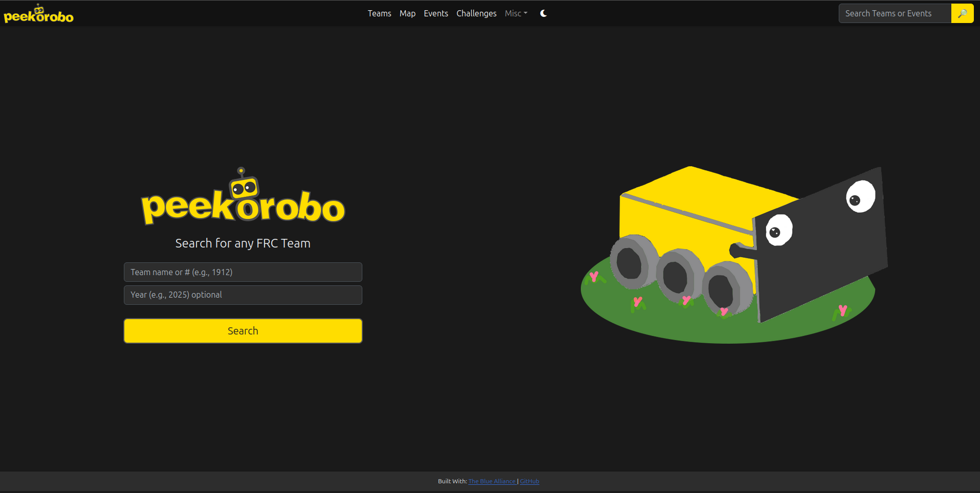Open the Challenges page
This screenshot has width=980, height=493.
click(476, 13)
